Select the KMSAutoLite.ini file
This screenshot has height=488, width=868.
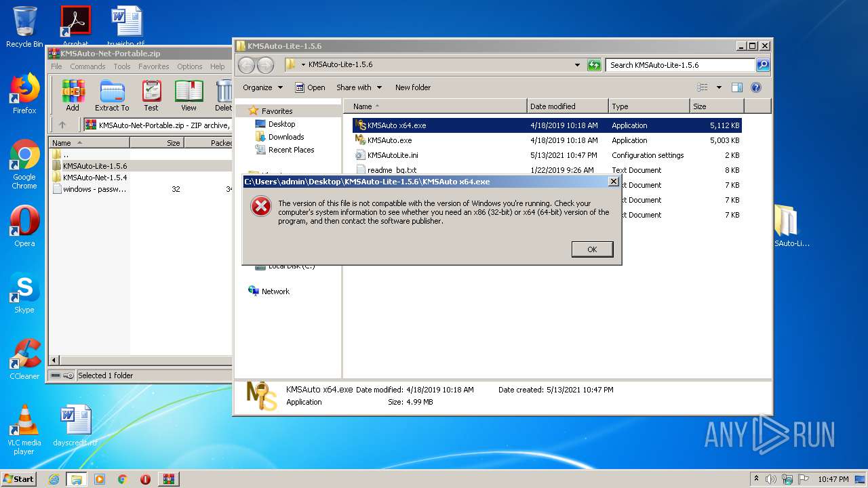coord(547,155)
